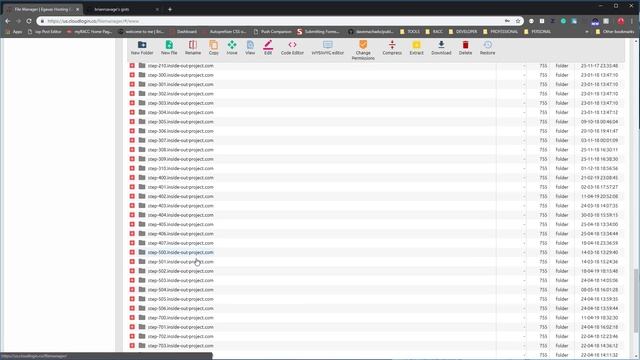The image size is (640, 360).
Task: Click the date cell of step-702.inside-out-project.com
Action: pyautogui.click(x=599, y=336)
